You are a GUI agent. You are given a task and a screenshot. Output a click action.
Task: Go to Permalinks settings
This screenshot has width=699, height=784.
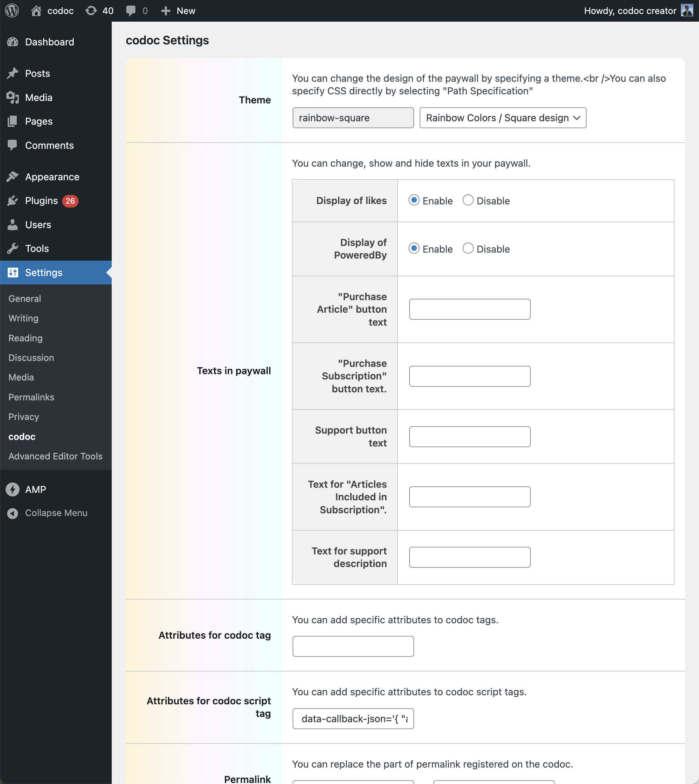31,397
